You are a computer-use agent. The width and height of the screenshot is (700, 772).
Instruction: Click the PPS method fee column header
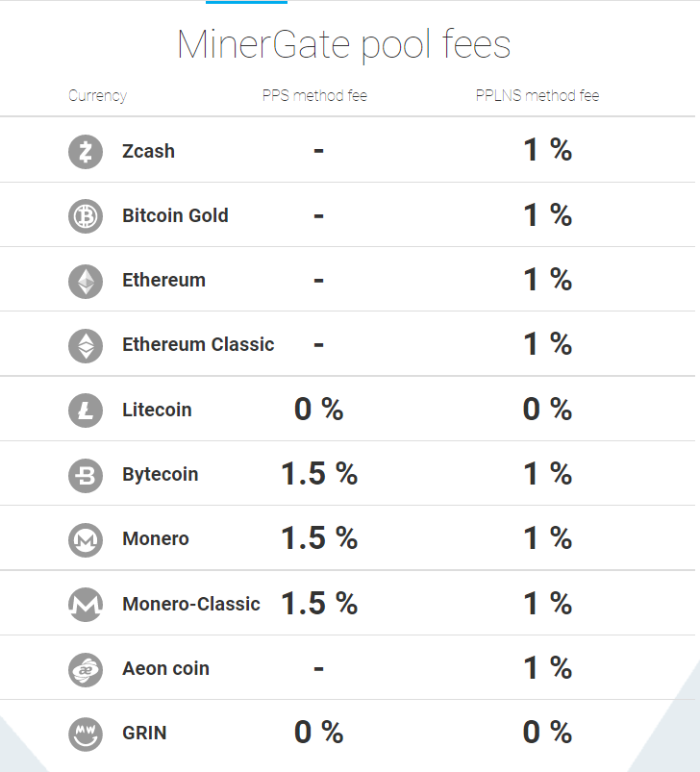coord(314,95)
